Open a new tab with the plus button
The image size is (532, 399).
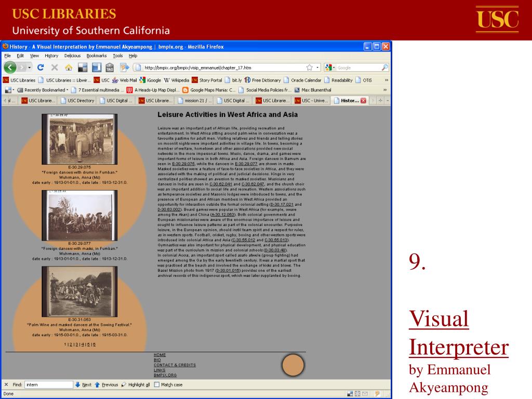click(x=380, y=100)
